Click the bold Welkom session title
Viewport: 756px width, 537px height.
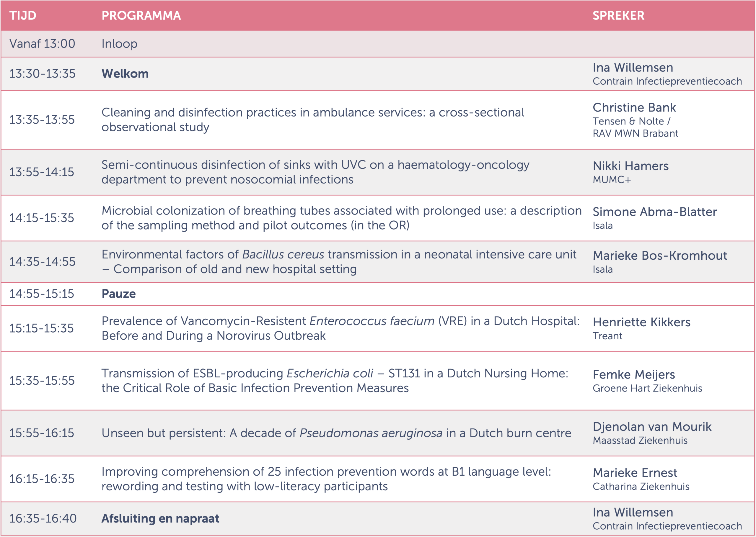(x=125, y=73)
